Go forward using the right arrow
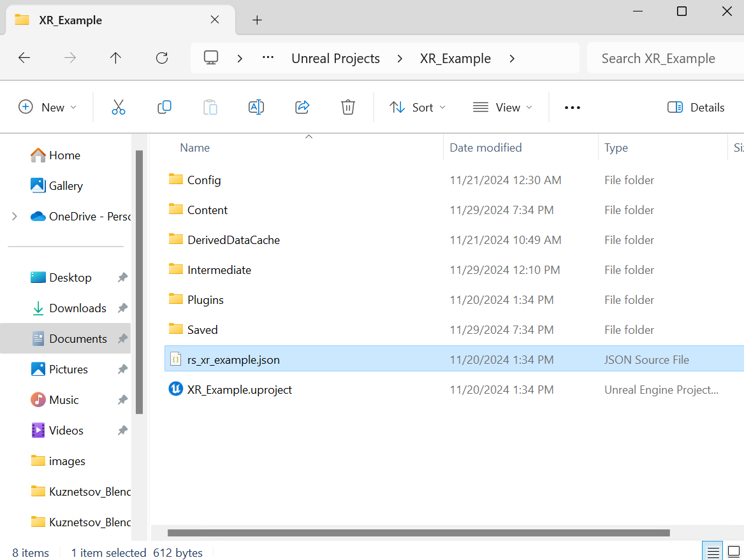 click(x=69, y=58)
